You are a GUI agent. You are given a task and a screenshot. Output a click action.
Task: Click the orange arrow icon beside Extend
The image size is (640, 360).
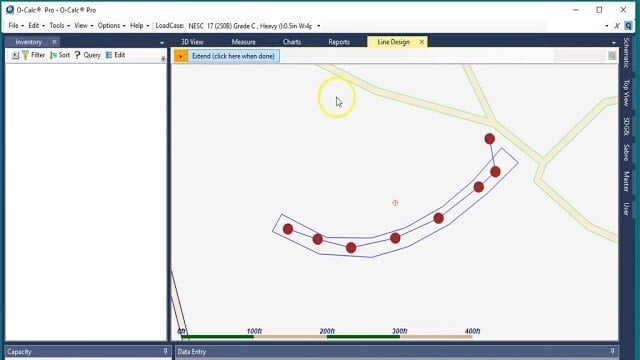(181, 56)
